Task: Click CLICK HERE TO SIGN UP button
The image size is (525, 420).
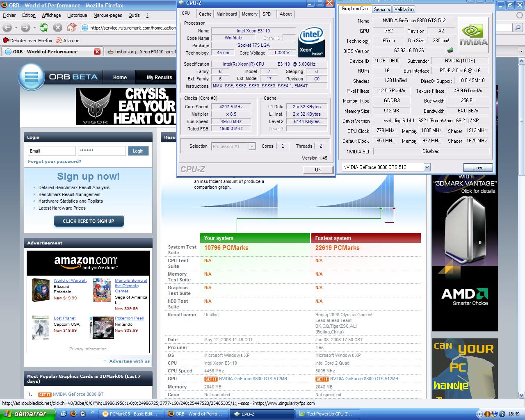Action: point(89,221)
